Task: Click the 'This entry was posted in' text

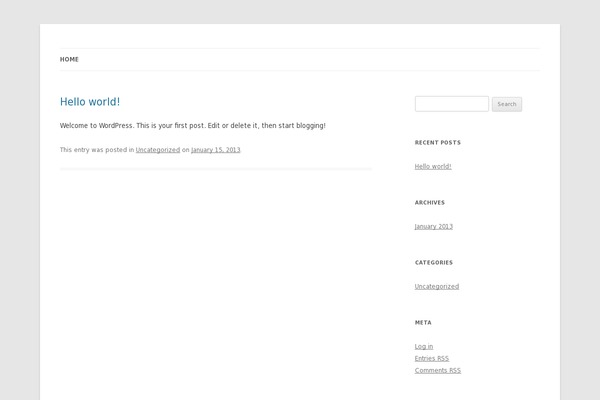Action: click(x=97, y=150)
